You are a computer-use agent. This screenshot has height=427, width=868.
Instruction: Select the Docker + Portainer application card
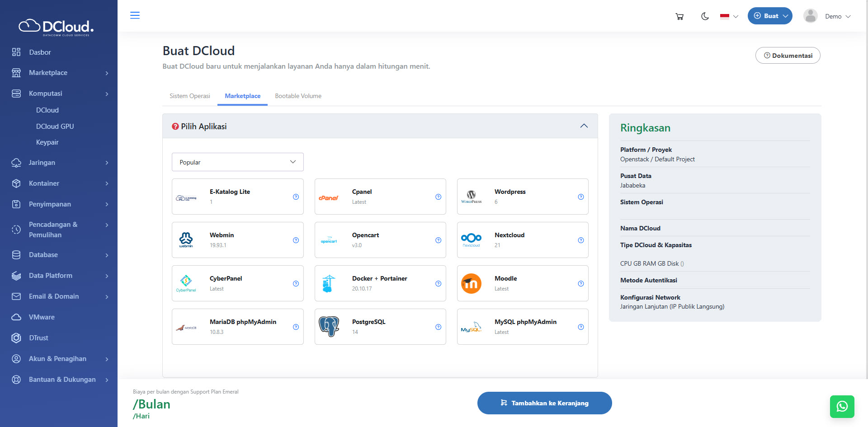[380, 283]
